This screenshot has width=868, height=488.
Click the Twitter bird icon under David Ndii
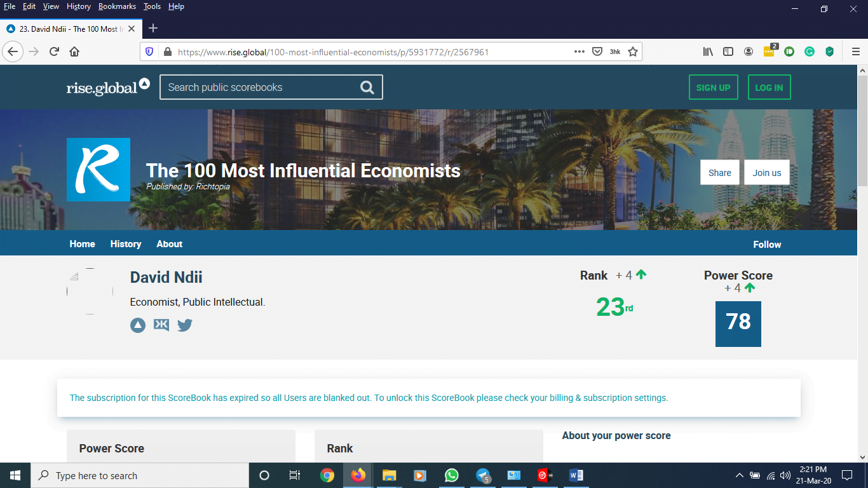[x=184, y=325]
